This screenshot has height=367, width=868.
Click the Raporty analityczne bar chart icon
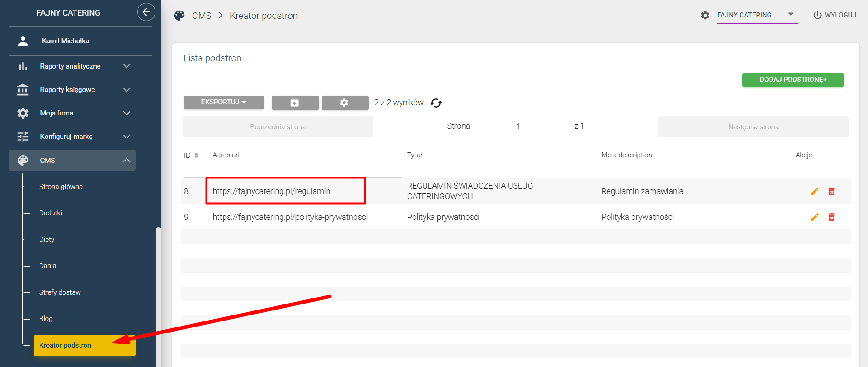coord(23,66)
